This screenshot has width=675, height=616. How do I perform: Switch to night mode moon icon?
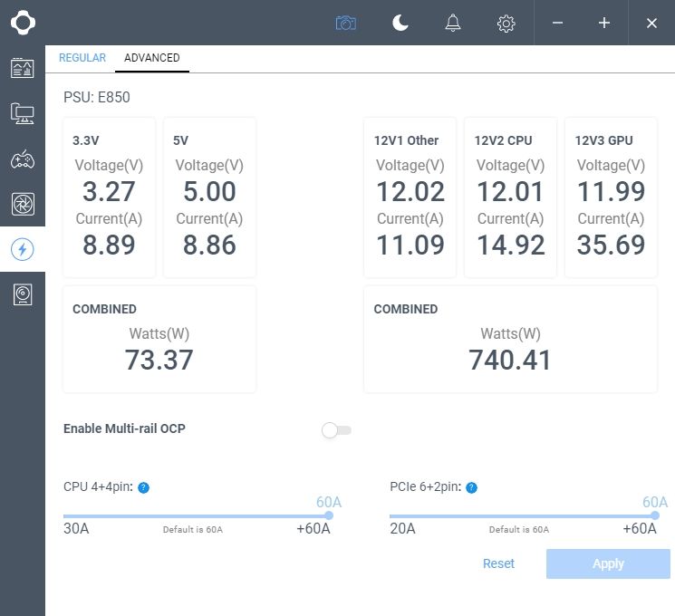(400, 23)
